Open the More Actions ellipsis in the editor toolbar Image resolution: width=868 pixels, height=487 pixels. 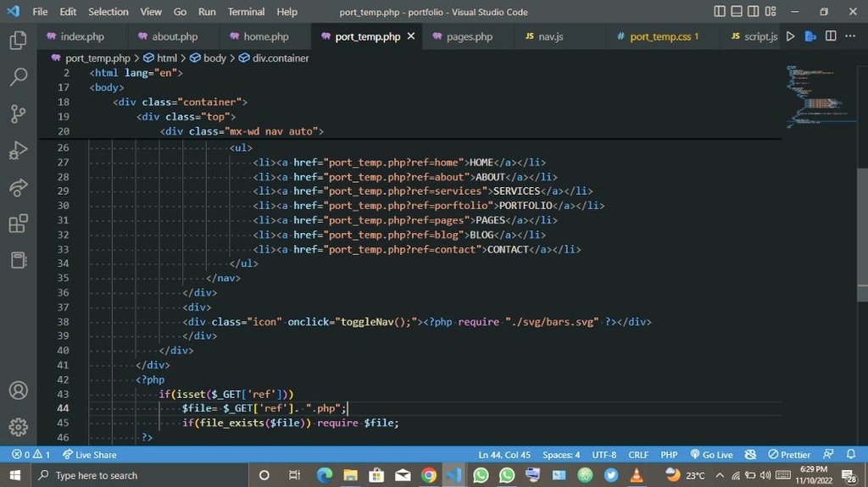[x=850, y=36]
